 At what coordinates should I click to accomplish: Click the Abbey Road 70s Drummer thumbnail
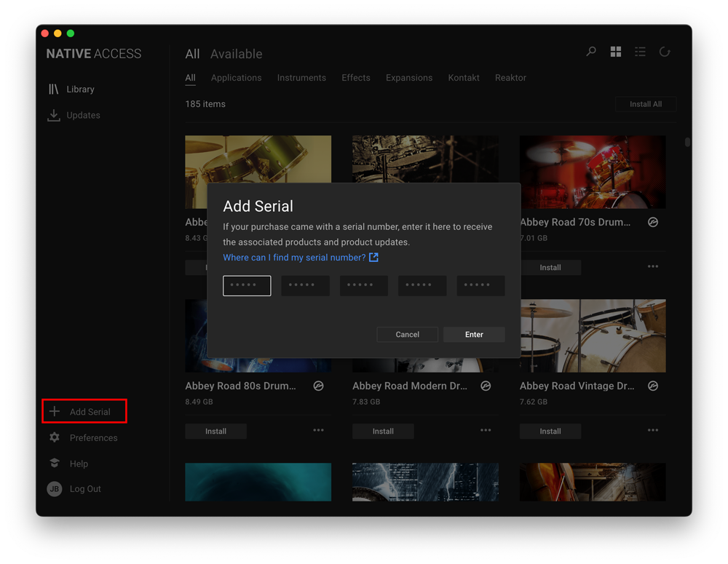593,172
